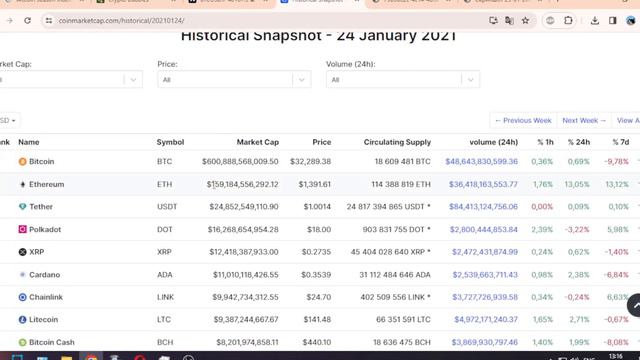The width and height of the screenshot is (640, 360).
Task: Sort table by Price column header
Action: tap(322, 142)
